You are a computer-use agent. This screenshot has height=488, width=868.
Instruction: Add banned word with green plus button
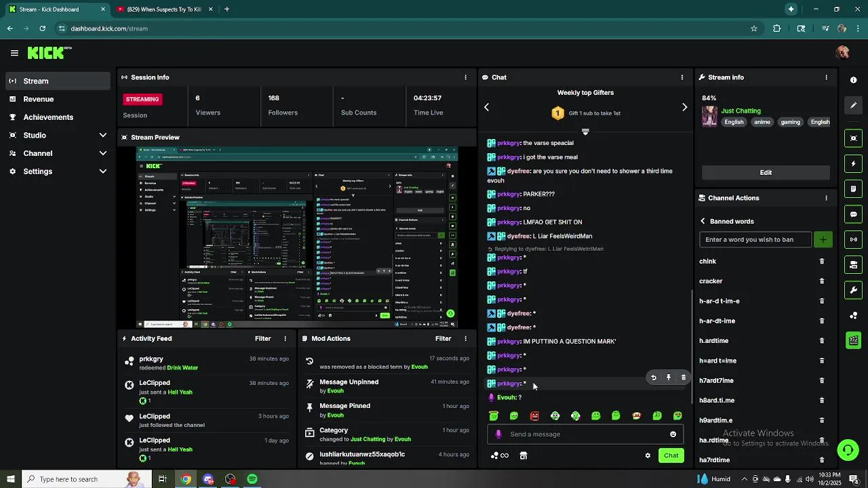(823, 239)
